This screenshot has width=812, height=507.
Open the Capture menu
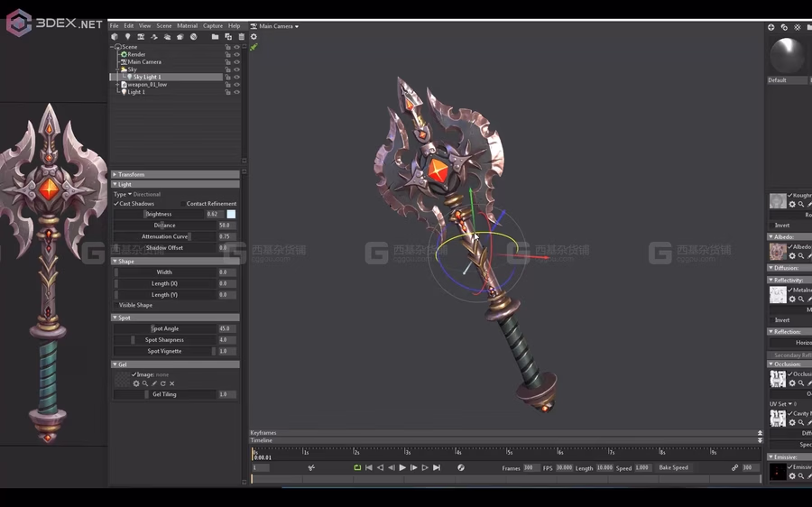(x=213, y=26)
